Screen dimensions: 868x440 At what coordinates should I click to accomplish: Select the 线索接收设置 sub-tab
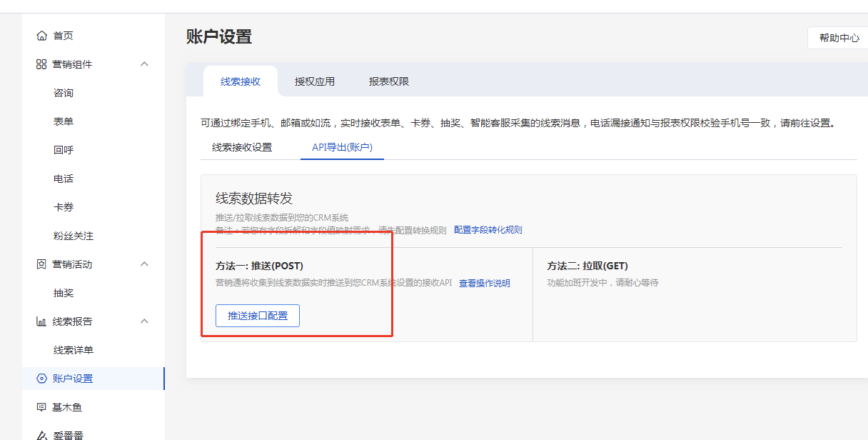point(242,147)
